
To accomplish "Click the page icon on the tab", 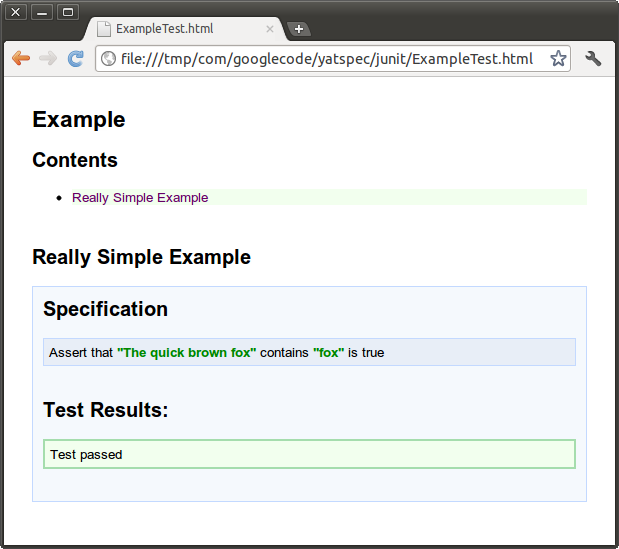I will pos(104,29).
